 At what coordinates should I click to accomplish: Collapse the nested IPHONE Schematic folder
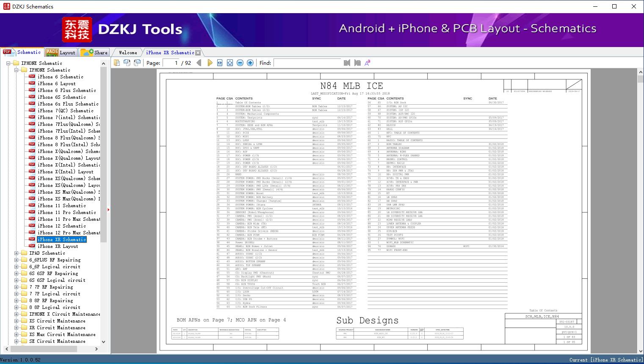17,70
